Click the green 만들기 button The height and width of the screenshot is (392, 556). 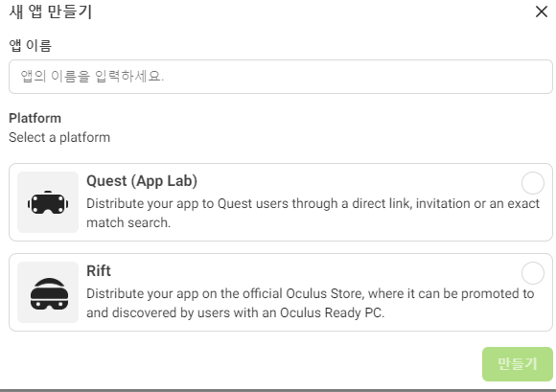tap(517, 364)
